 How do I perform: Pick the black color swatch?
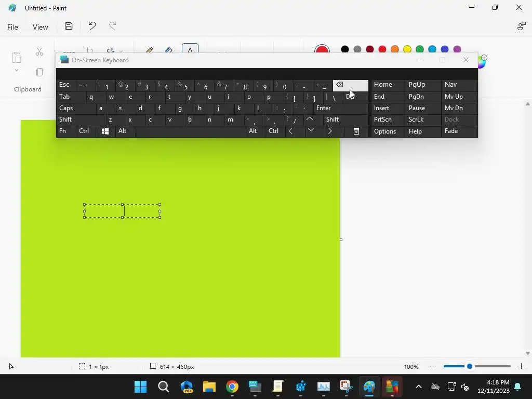tap(345, 49)
